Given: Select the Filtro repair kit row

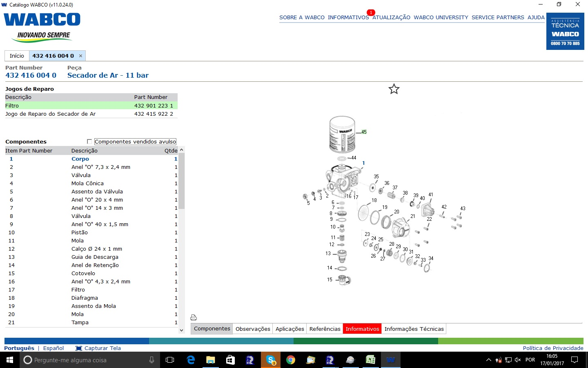Looking at the screenshot, I should 91,105.
